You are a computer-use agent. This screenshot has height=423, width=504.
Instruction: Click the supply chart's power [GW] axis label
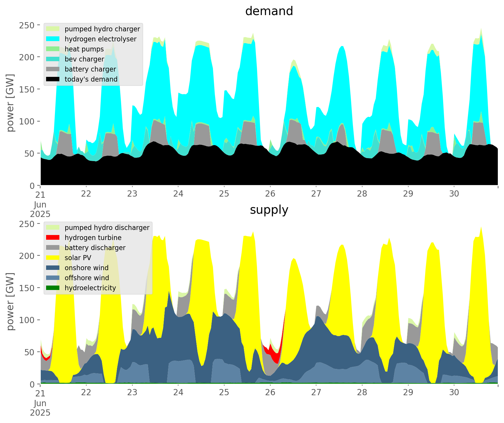point(10,301)
